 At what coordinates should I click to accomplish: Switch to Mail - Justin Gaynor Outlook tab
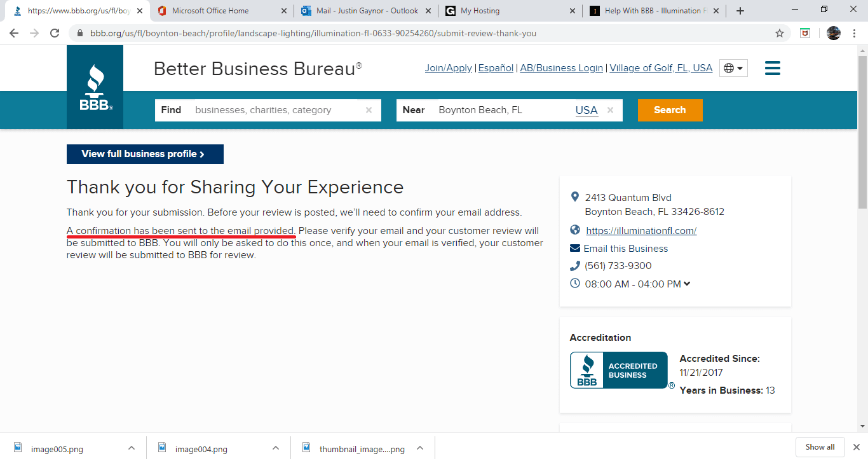coord(367,11)
